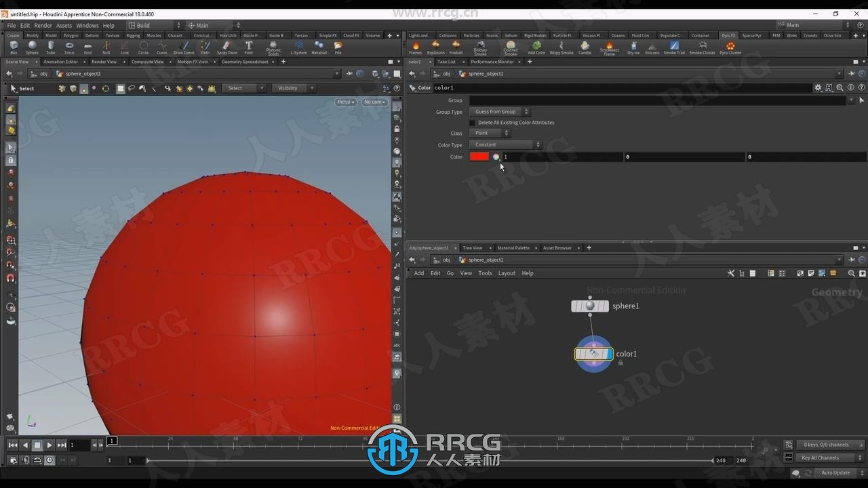The width and height of the screenshot is (868, 488).
Task: Select the Circle shelf tool
Action: tap(143, 47)
